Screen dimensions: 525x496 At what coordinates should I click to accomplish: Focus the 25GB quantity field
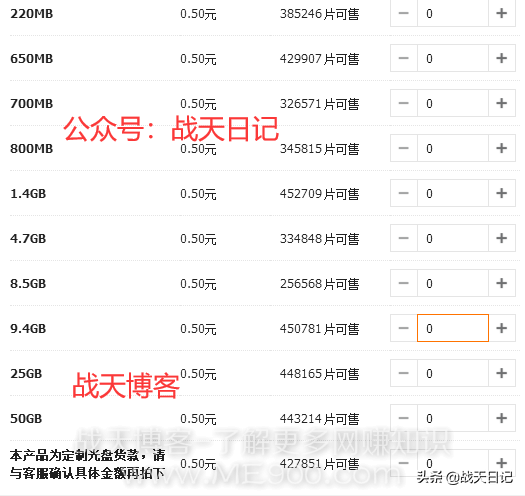pyautogui.click(x=453, y=373)
